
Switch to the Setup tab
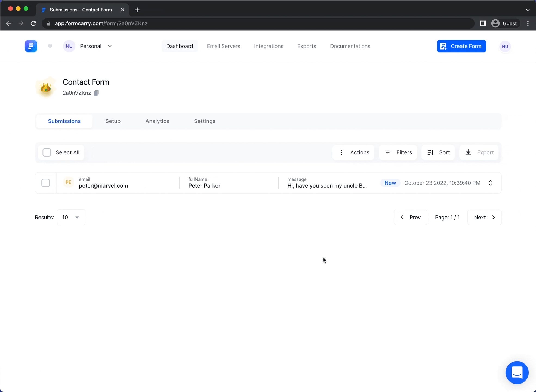click(113, 121)
